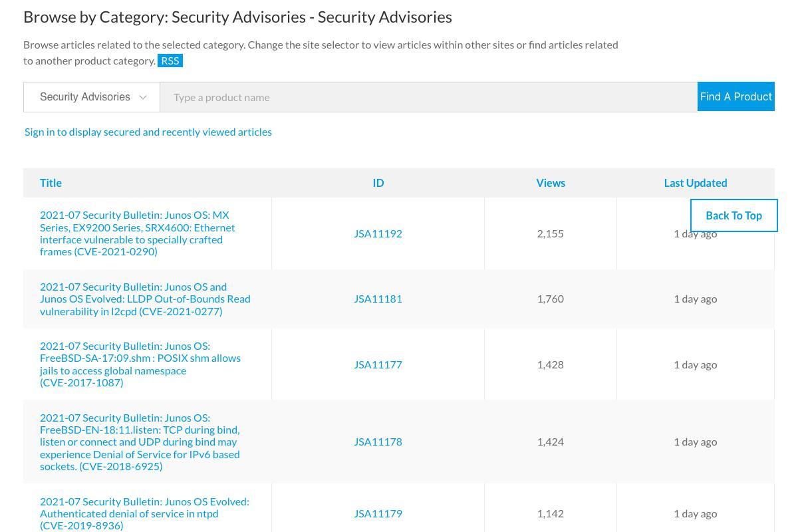Click the chevron arrow of the site selector
Viewport: 798px width, 532px height.
pyautogui.click(x=142, y=98)
